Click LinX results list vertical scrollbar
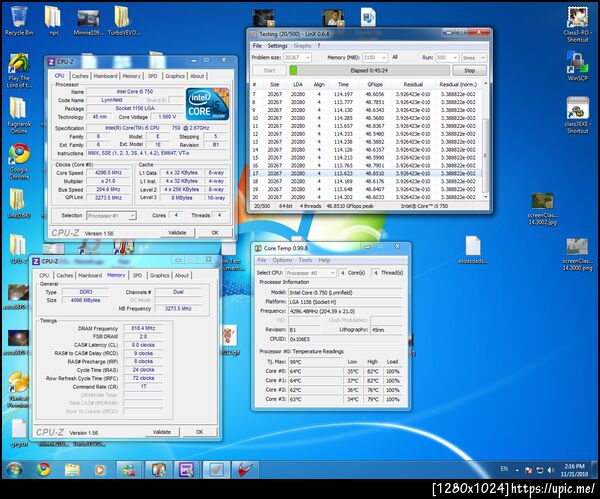This screenshot has height=499, width=600. coord(485,140)
